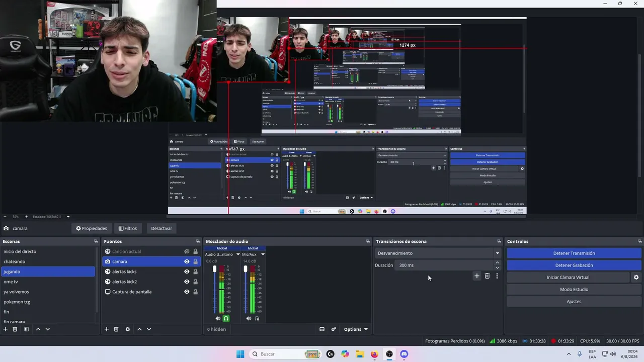
Task: Toggle Mic/Aux monitoring icon
Action: [x=257, y=318]
